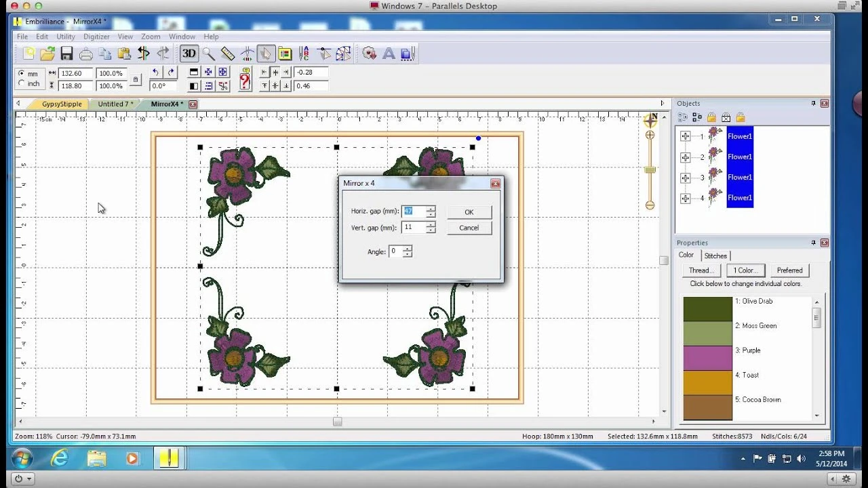
Task: Click the Vert. gap spinner arrows
Action: point(431,228)
